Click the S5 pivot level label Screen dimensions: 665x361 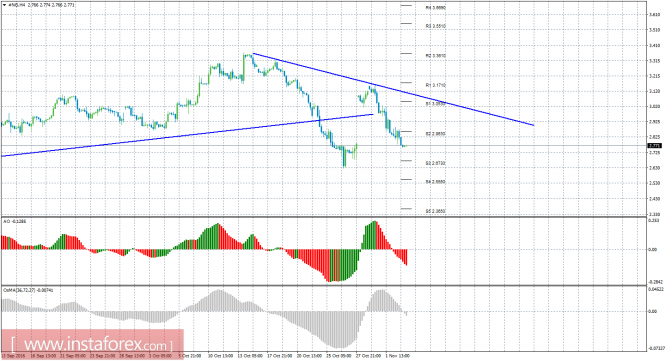[436, 211]
